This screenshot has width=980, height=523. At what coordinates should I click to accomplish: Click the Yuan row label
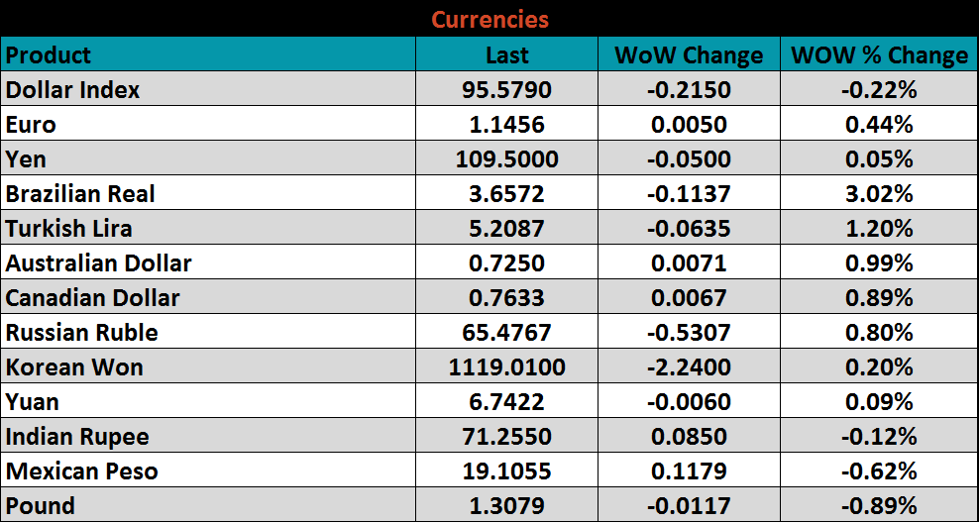coord(33,402)
